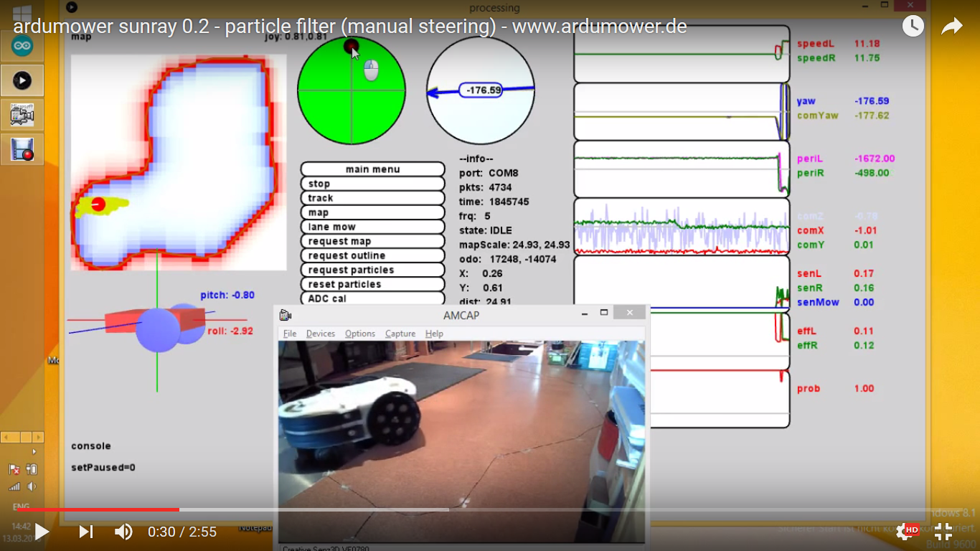The width and height of the screenshot is (980, 551).
Task: Open the Arduino IDE taskbar icon
Action: [x=22, y=46]
